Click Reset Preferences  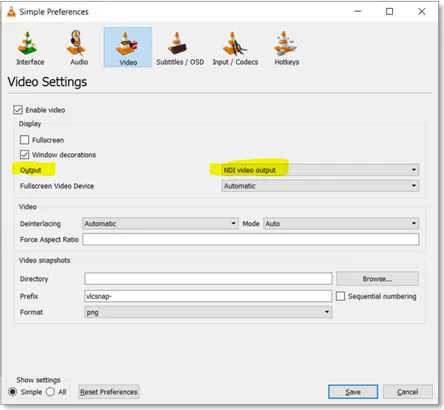point(109,392)
